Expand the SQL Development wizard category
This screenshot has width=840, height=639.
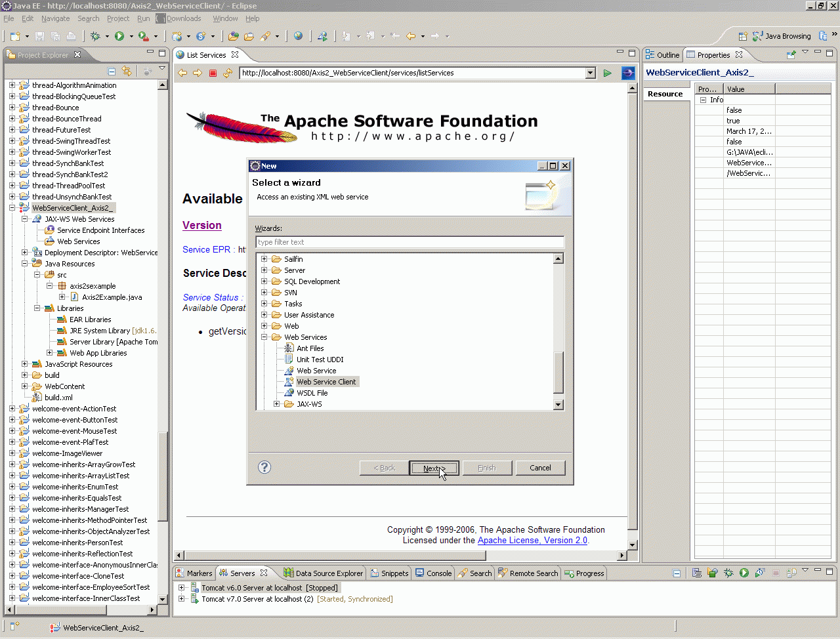(x=264, y=281)
